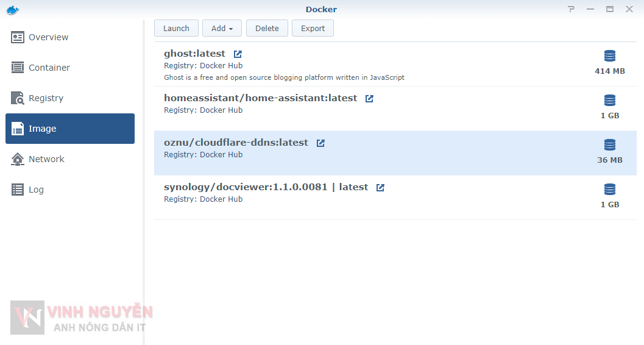Open the Registry search icon
This screenshot has height=345, width=644.
click(17, 98)
